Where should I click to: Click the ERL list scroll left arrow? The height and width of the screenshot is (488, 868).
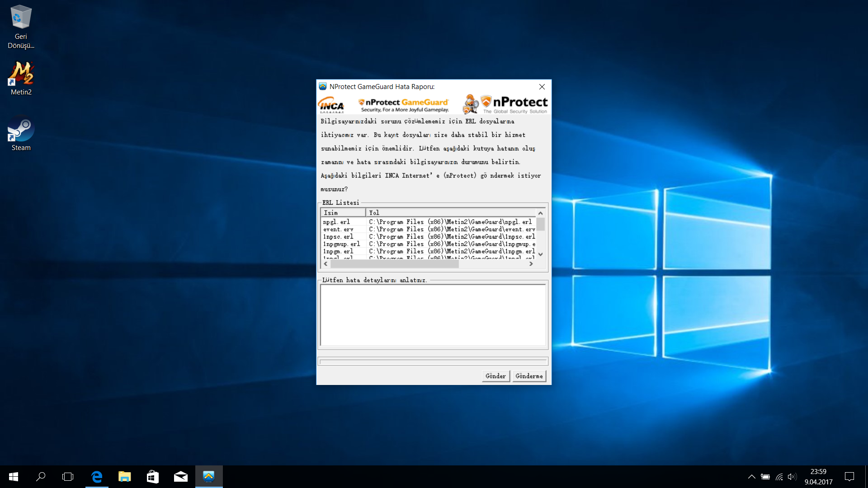[325, 264]
